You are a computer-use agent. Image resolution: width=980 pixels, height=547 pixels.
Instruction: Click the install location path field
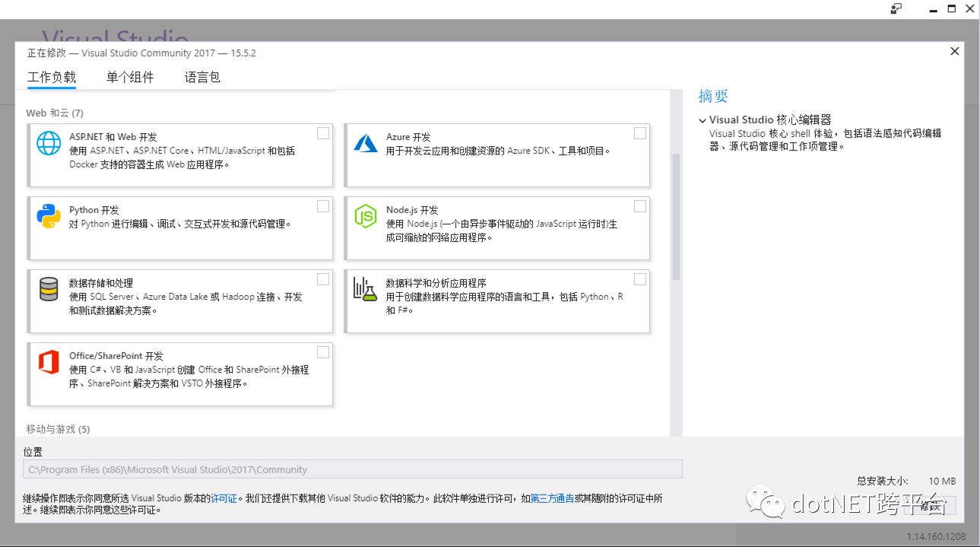[x=353, y=469]
